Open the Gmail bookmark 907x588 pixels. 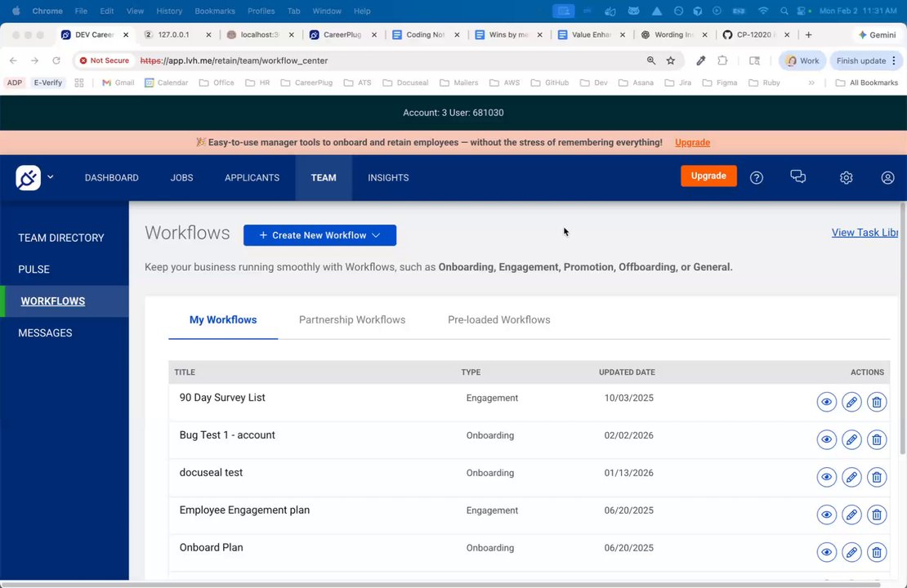click(x=118, y=82)
